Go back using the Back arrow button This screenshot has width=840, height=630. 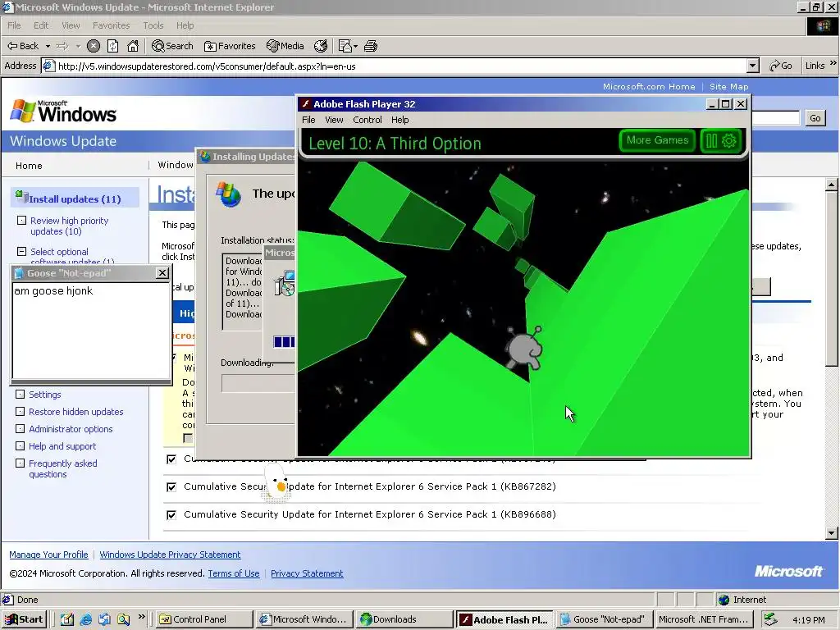tap(22, 46)
